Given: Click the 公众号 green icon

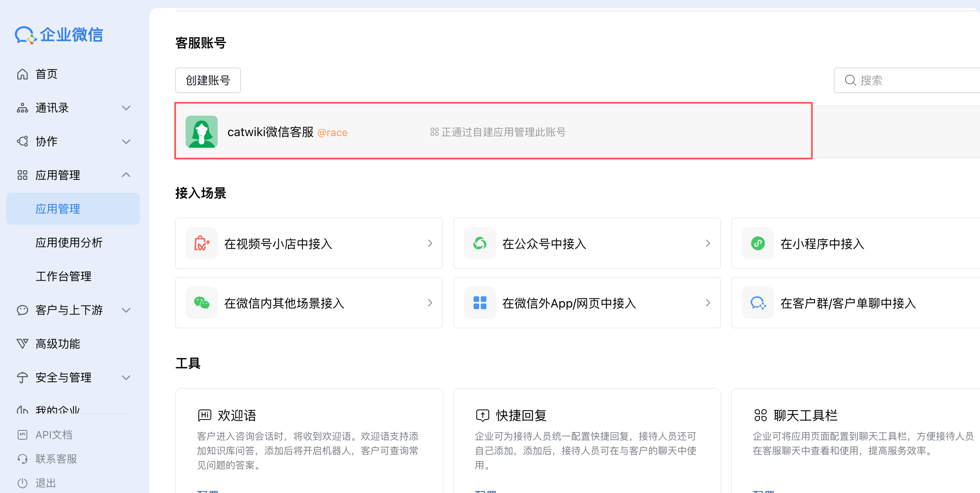Looking at the screenshot, I should coord(480,243).
